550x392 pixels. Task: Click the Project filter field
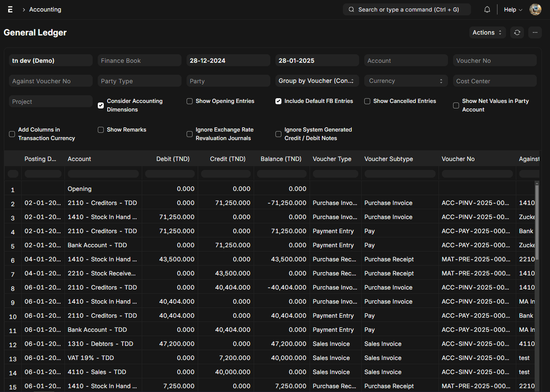point(51,101)
